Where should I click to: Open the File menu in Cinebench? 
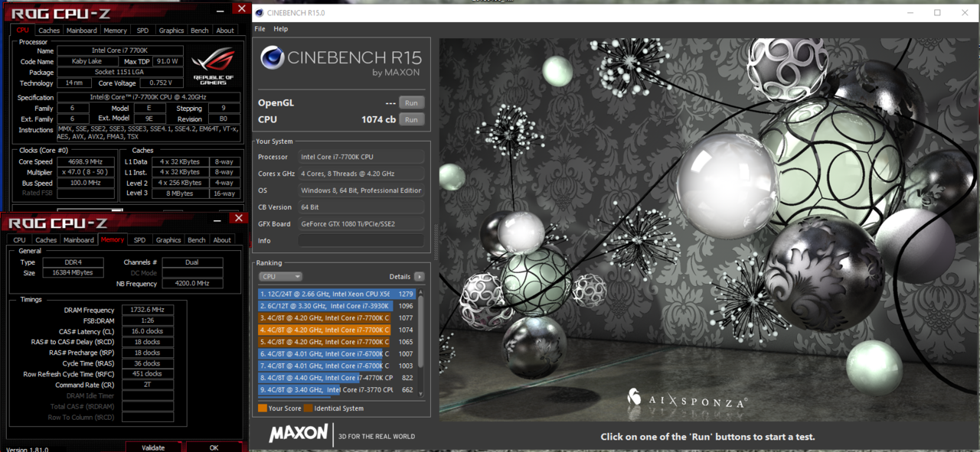pyautogui.click(x=260, y=29)
